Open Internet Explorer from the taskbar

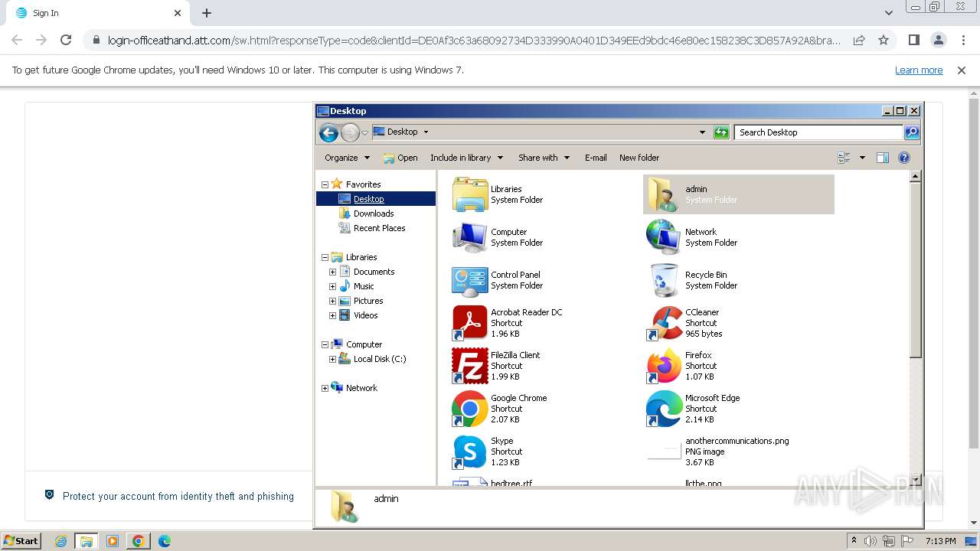tap(61, 541)
